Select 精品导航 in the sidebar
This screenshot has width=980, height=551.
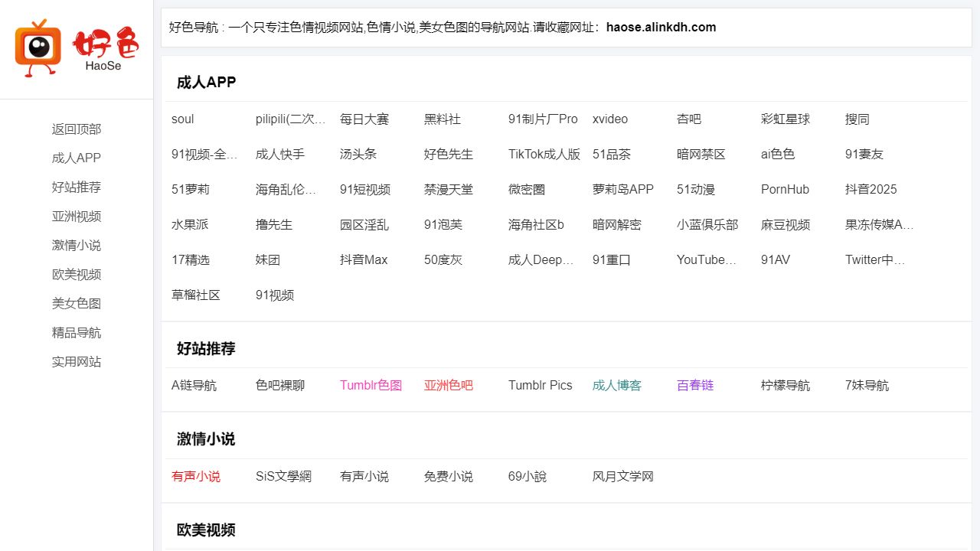77,333
